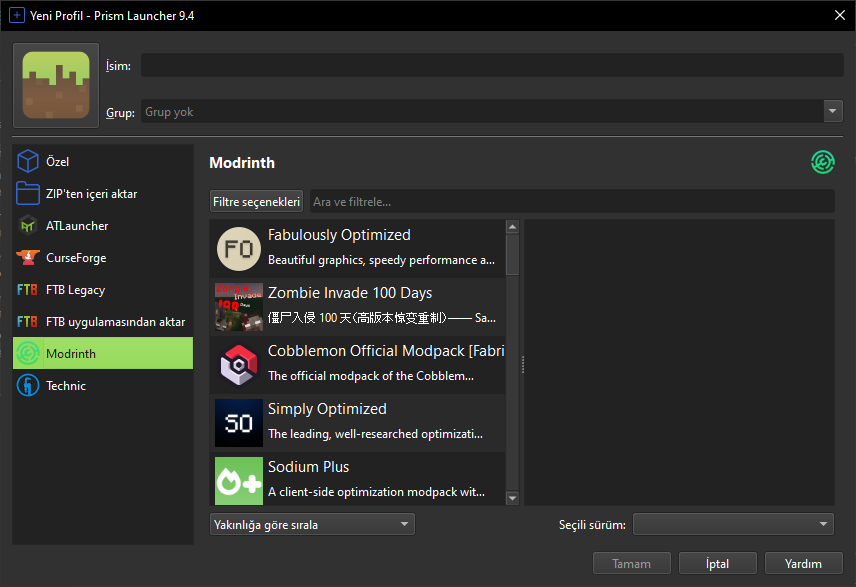Close the Yeni Profil dialog
The image size is (856, 587).
point(840,15)
